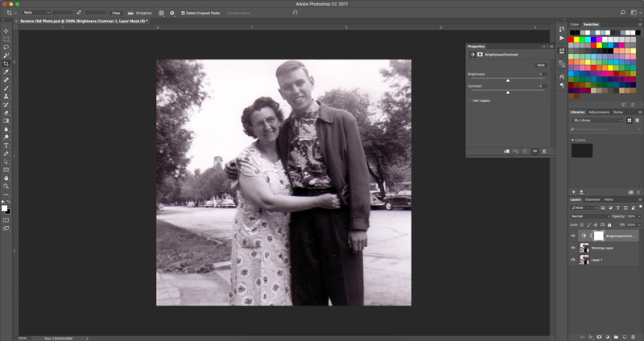This screenshot has height=341, width=644.
Task: Select the Zoom tool
Action: (x=6, y=187)
